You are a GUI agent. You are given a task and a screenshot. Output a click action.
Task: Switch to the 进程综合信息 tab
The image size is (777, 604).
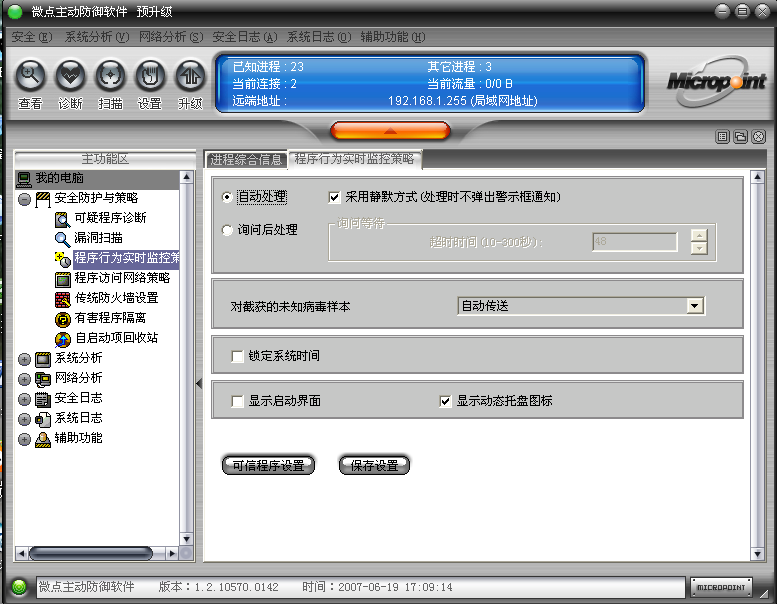(x=245, y=159)
